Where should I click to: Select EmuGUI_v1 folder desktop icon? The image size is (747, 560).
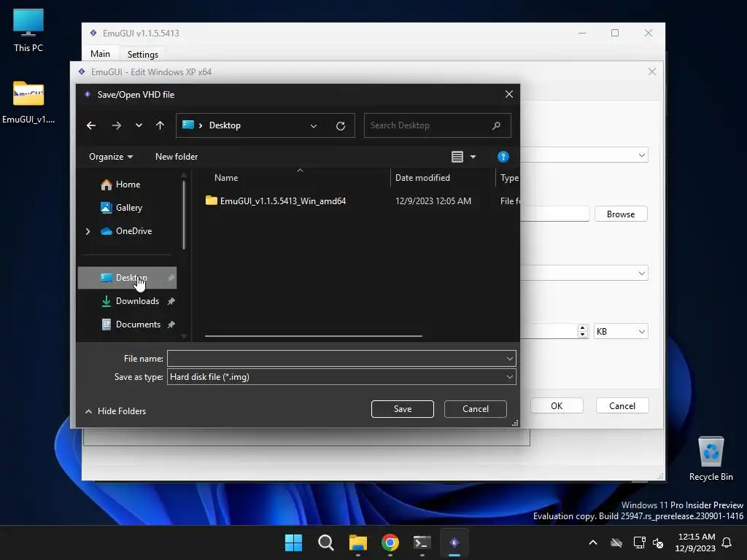coord(28,102)
